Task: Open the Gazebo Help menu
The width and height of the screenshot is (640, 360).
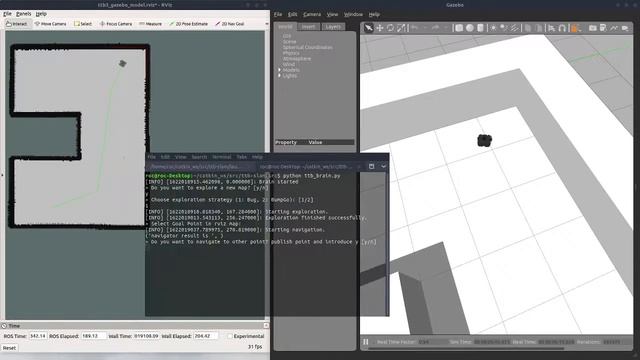Action: tap(374, 14)
